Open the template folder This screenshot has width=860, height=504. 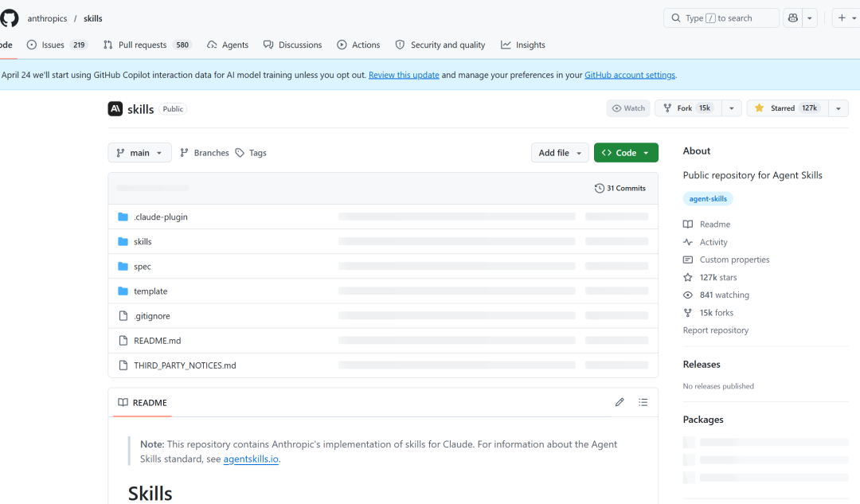[x=150, y=291]
